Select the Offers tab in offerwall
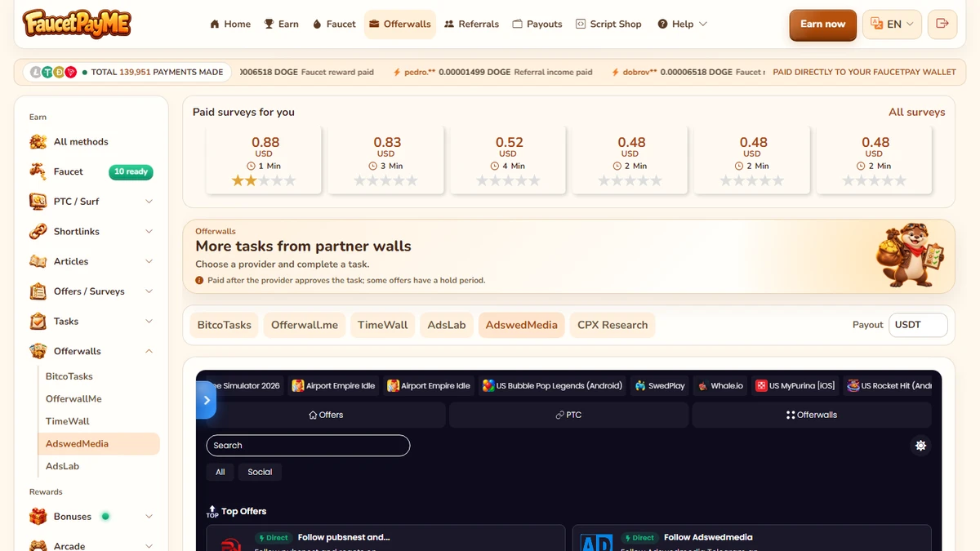Viewport: 980px width, 551px height. tap(326, 415)
